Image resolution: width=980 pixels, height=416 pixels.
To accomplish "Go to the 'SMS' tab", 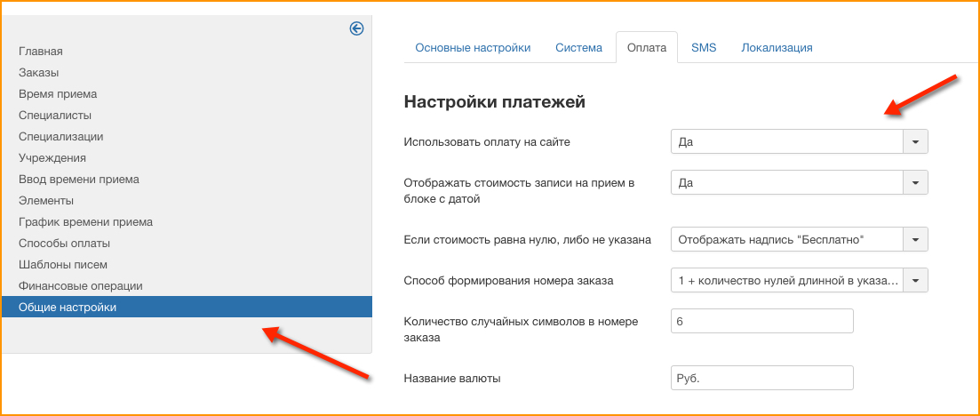I will point(704,48).
